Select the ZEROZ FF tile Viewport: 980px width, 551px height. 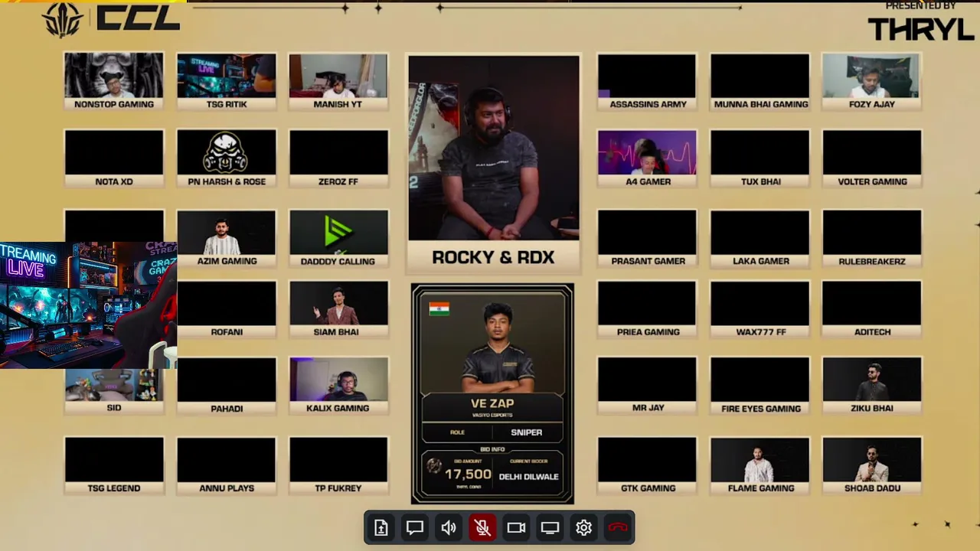click(338, 158)
